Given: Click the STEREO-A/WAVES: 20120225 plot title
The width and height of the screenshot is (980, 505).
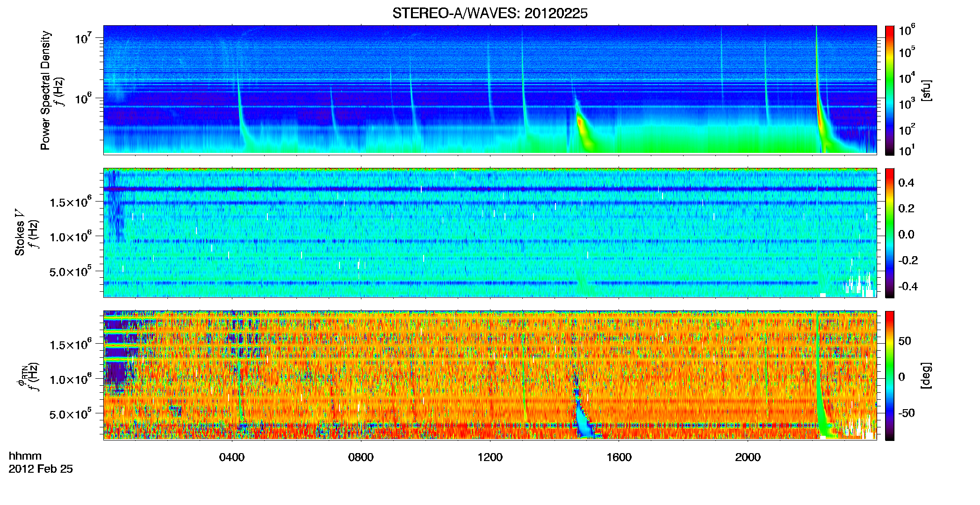Looking at the screenshot, I should [x=490, y=13].
